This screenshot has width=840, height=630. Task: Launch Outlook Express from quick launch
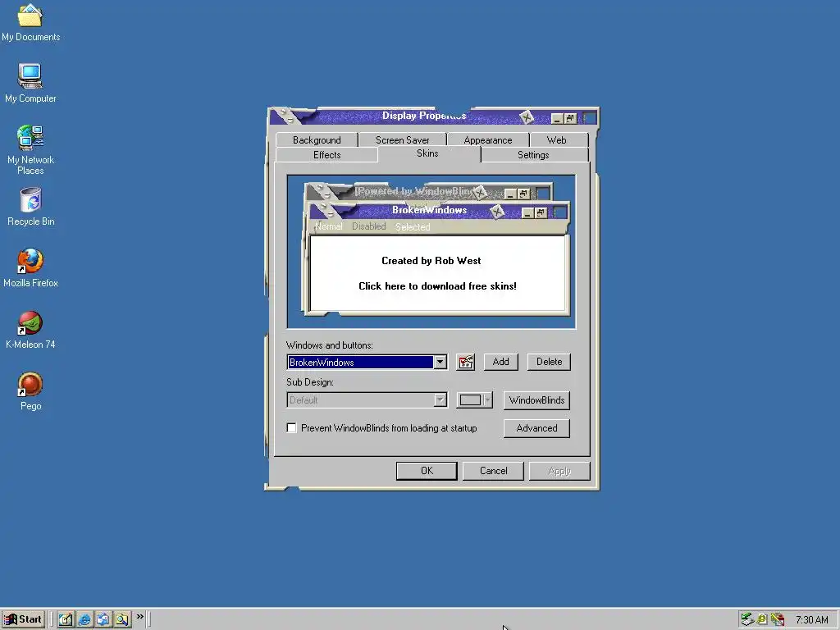(x=103, y=619)
